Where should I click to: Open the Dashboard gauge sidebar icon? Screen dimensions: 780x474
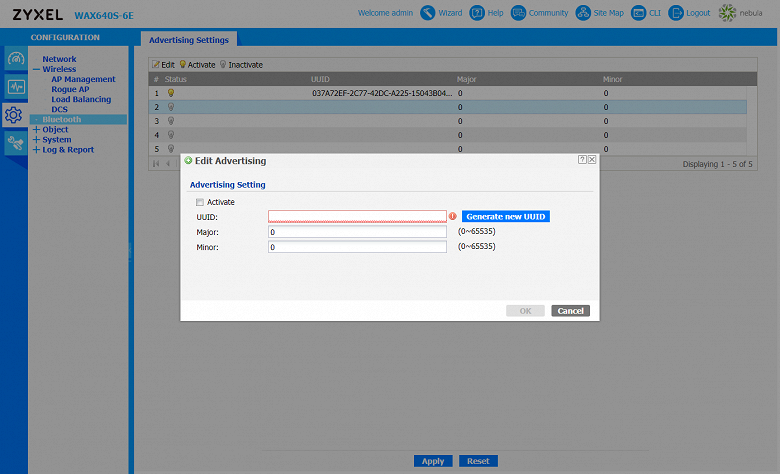15,59
